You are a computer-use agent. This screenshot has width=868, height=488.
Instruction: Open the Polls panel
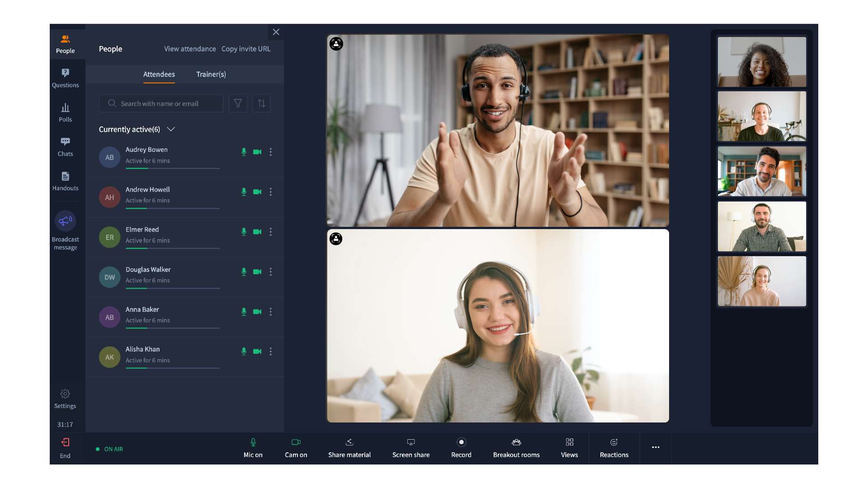[65, 112]
